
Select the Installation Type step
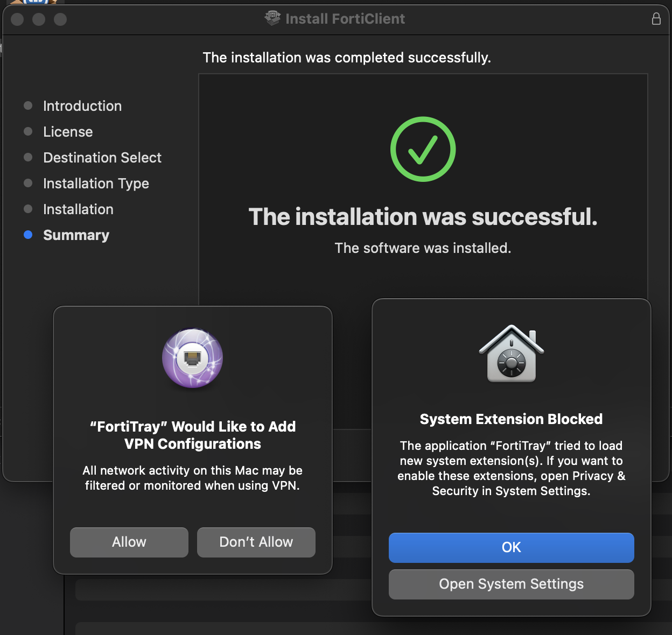point(96,184)
